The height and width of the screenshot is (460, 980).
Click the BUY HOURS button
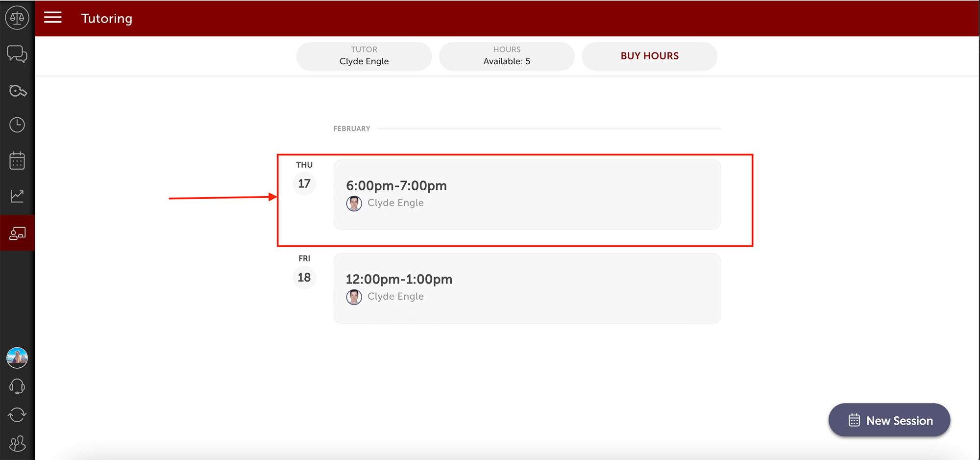point(650,56)
